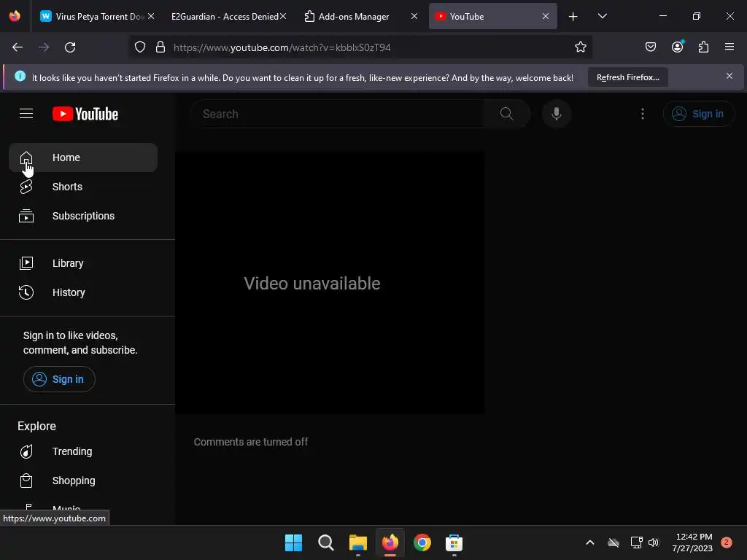Image resolution: width=747 pixels, height=560 pixels.
Task: Open Library in sidebar
Action: click(x=83, y=263)
